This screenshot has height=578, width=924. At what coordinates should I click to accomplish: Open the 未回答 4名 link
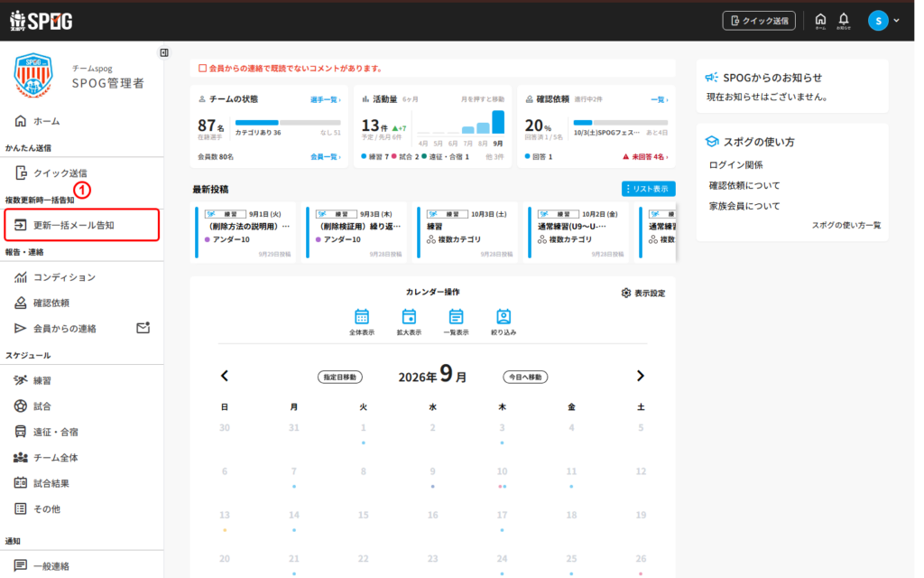[x=646, y=157]
